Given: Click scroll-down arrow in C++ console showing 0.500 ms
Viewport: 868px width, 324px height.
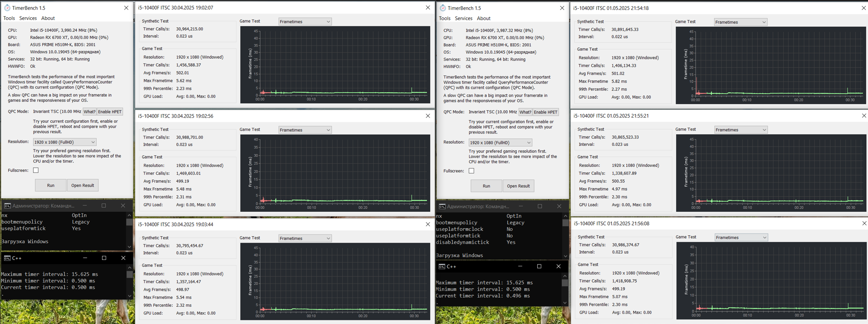Looking at the screenshot, I should [129, 296].
